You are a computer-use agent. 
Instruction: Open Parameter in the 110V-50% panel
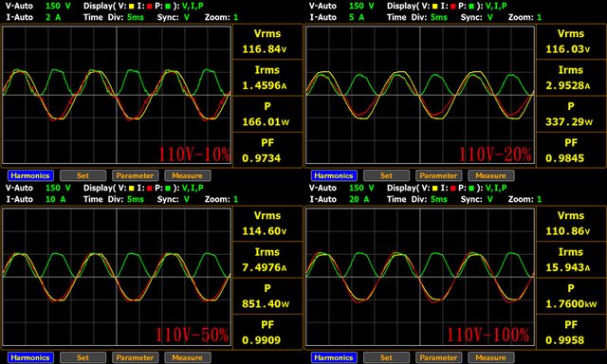click(135, 357)
